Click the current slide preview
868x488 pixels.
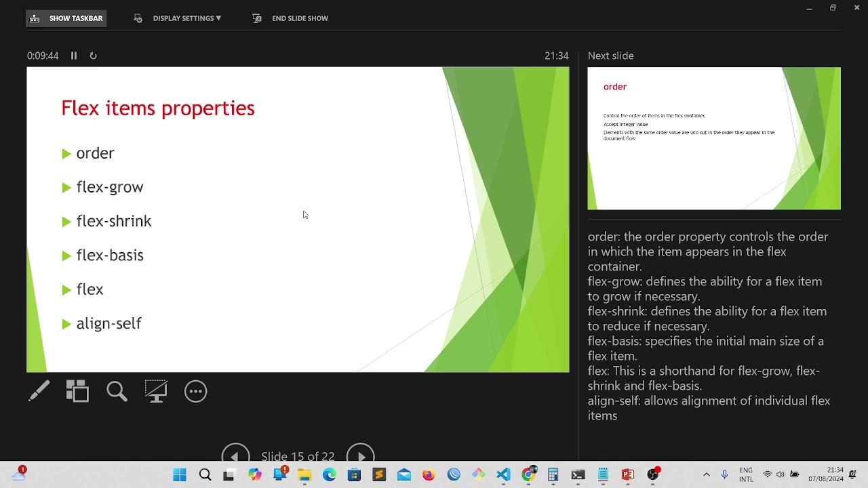[x=298, y=220]
